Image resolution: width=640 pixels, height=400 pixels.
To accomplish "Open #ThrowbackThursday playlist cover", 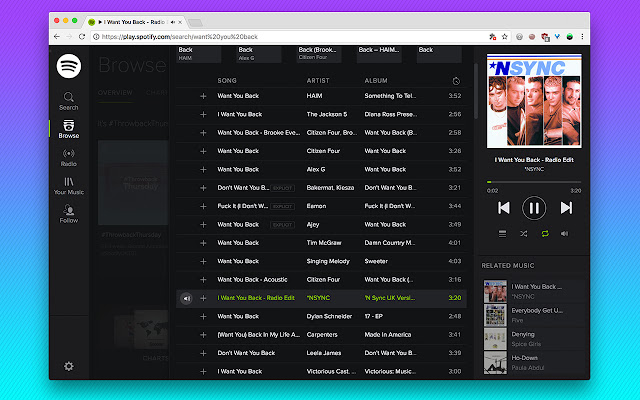I will coord(133,182).
